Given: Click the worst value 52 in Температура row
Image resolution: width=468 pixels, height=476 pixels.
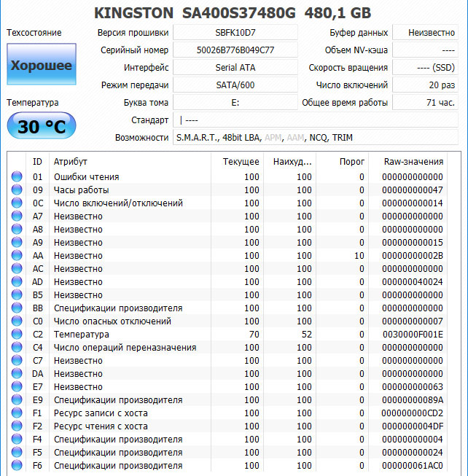Looking at the screenshot, I should 307,335.
